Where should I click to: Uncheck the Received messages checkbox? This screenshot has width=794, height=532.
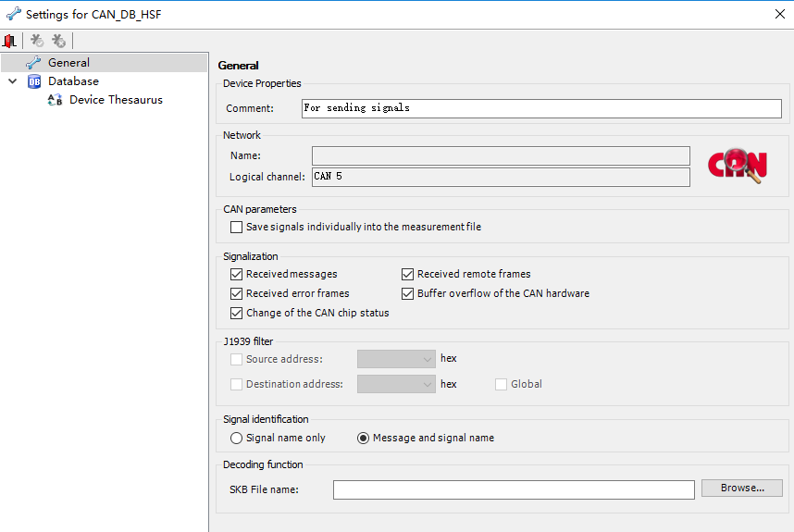click(x=237, y=274)
